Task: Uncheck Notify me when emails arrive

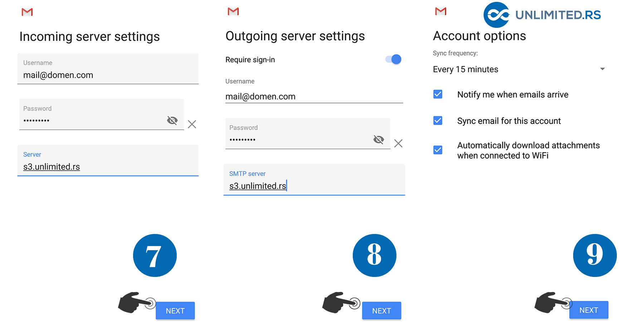Action: point(438,94)
